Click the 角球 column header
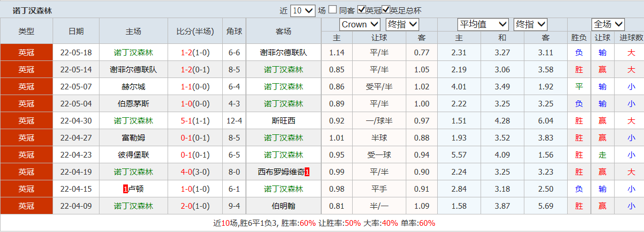Viewport: 644px width, 232px height. click(234, 31)
